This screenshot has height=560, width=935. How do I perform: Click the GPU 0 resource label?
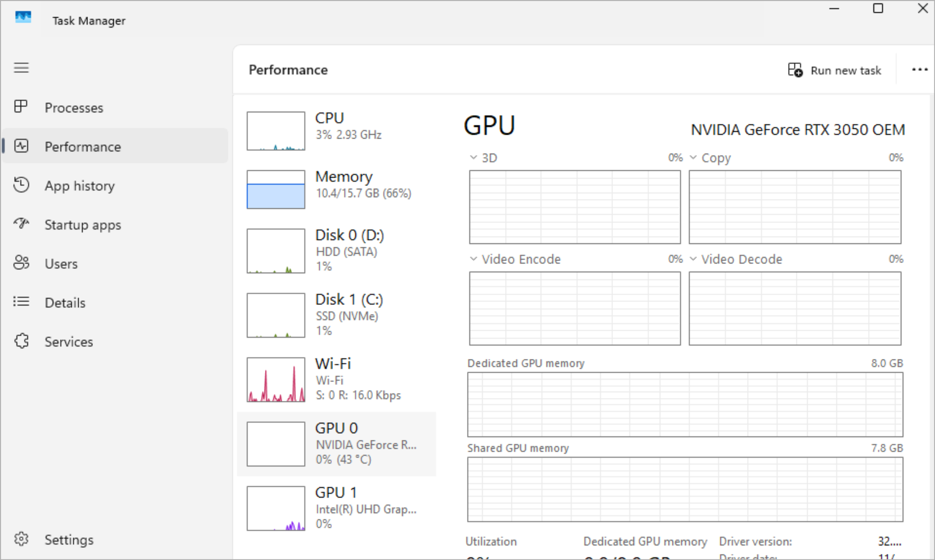(337, 428)
